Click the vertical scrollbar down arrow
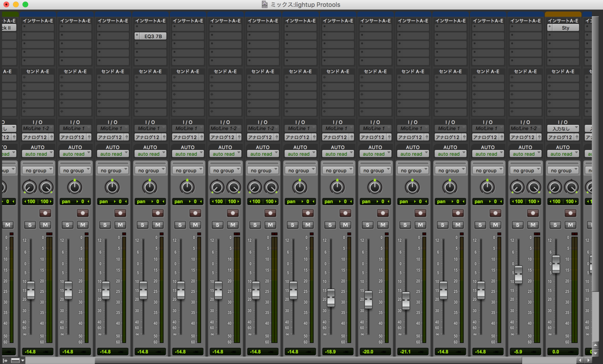The width and height of the screenshot is (603, 364). [x=596, y=353]
